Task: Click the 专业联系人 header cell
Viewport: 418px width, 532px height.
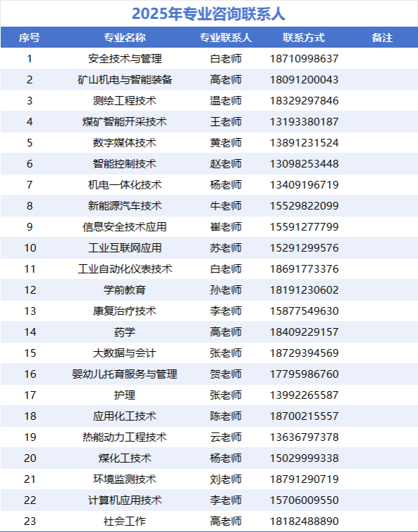Action: point(225,37)
